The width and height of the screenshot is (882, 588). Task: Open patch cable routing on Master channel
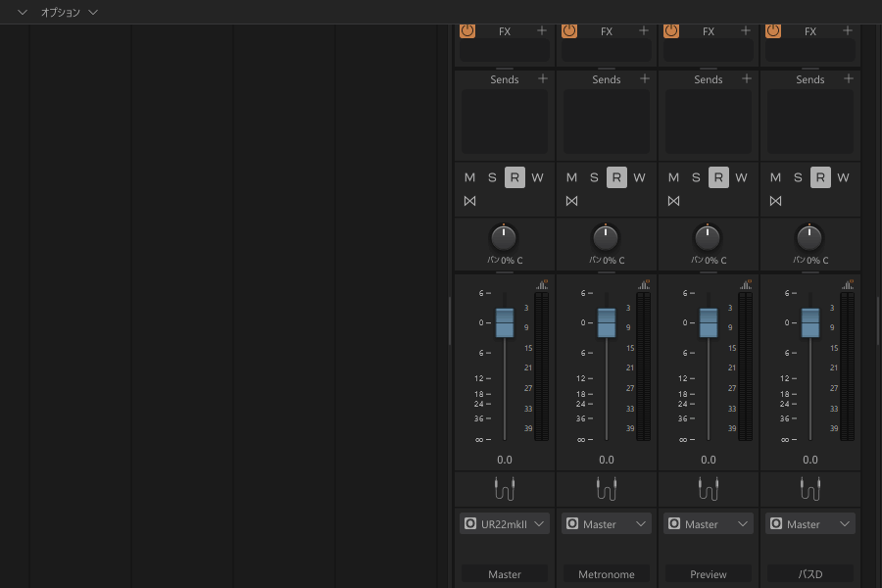tap(505, 488)
